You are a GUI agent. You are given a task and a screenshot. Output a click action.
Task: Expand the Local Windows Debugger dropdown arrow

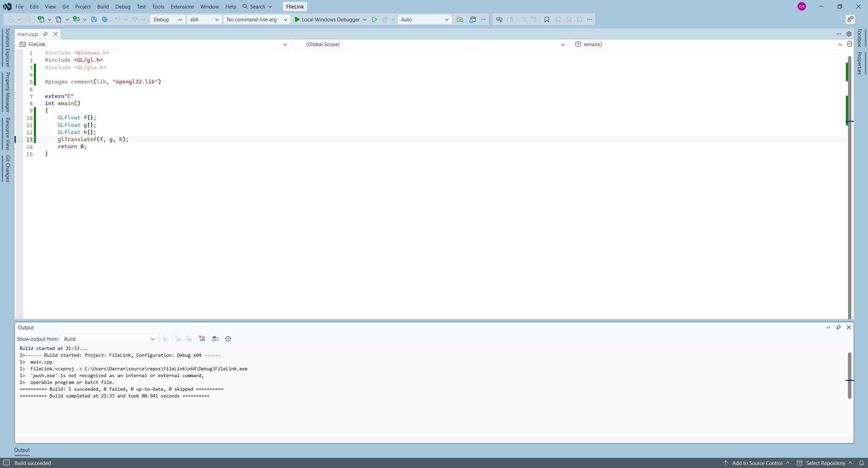[365, 19]
